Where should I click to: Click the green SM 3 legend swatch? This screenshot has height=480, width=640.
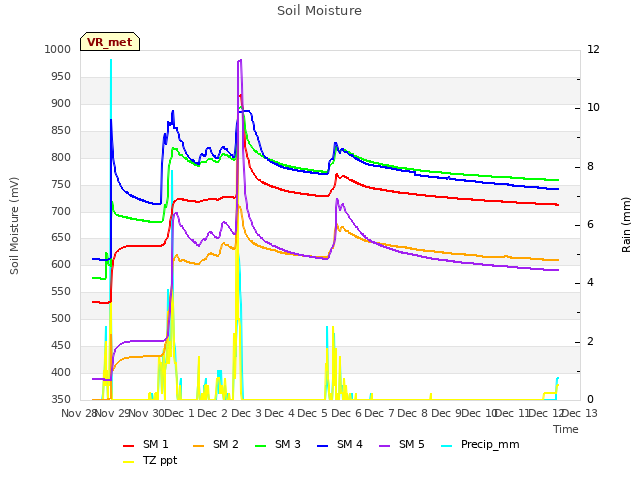tap(261, 446)
